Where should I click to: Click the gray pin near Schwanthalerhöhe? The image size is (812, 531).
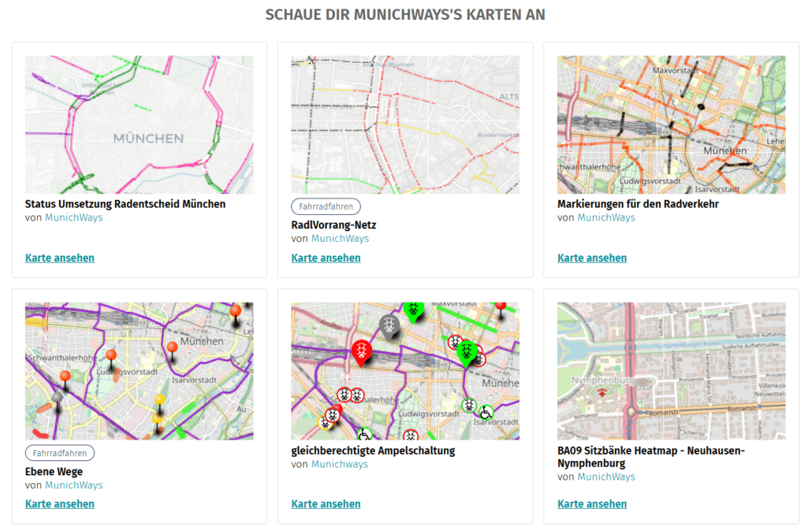(x=58, y=396)
